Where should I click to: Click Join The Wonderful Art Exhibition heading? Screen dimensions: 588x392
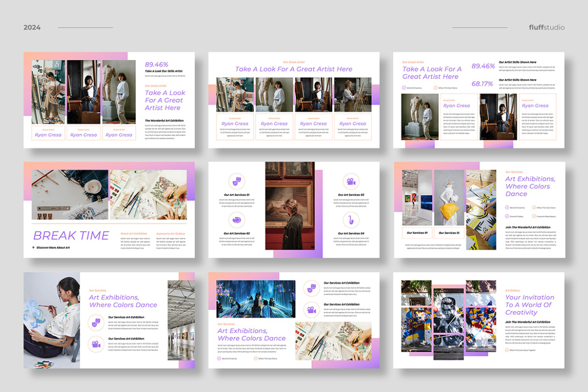(x=528, y=227)
